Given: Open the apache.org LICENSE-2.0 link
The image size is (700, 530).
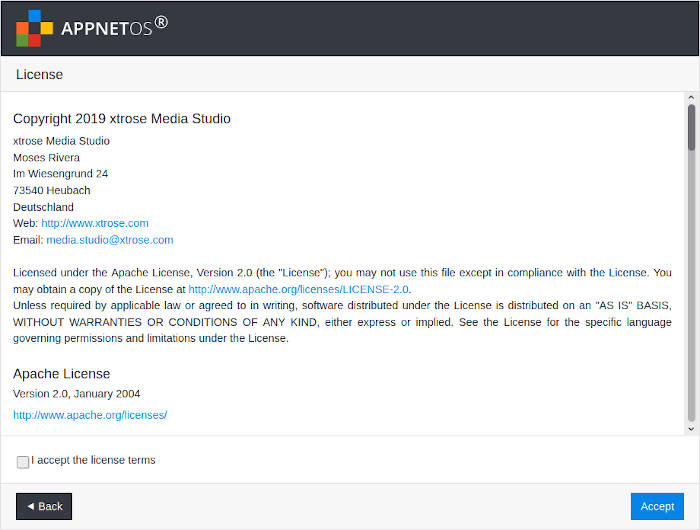Looking at the screenshot, I should click(x=298, y=289).
